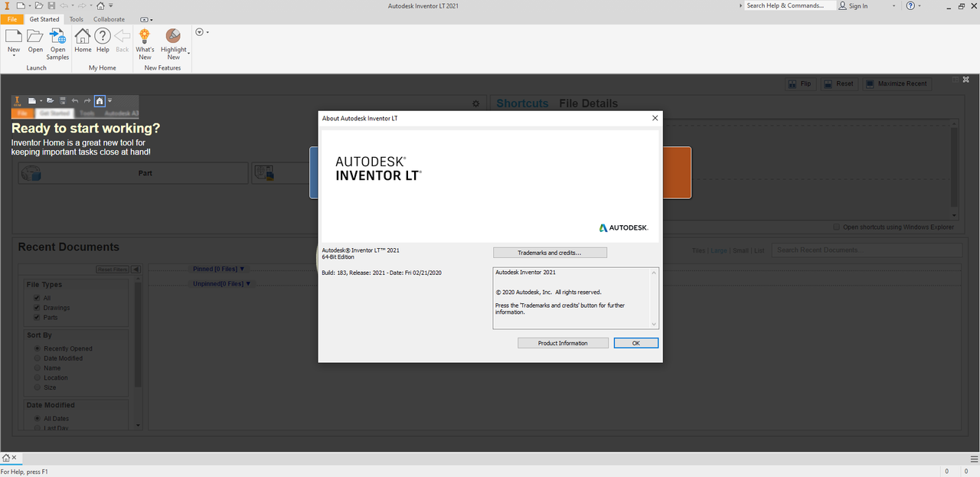Viewport: 980px width, 477px height.
Task: Toggle the Drawings file type checkbox
Action: click(x=37, y=308)
